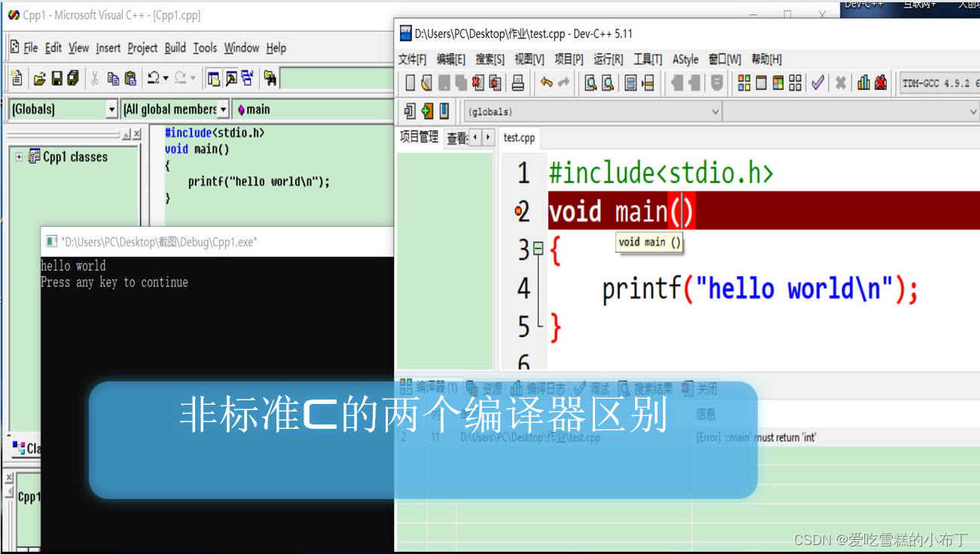Click the Undo arrow icon in Visual C++

coord(154,78)
